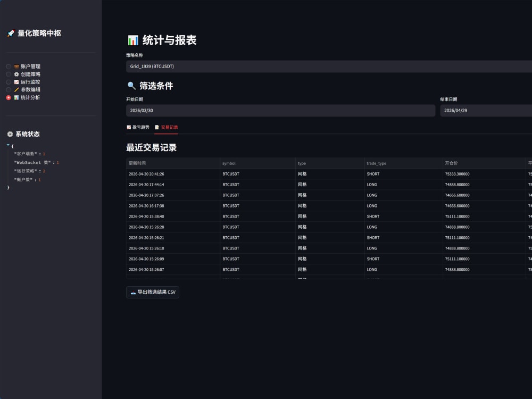The height and width of the screenshot is (399, 532).
Task: Click the download icon in the export button
Action: pyautogui.click(x=133, y=293)
